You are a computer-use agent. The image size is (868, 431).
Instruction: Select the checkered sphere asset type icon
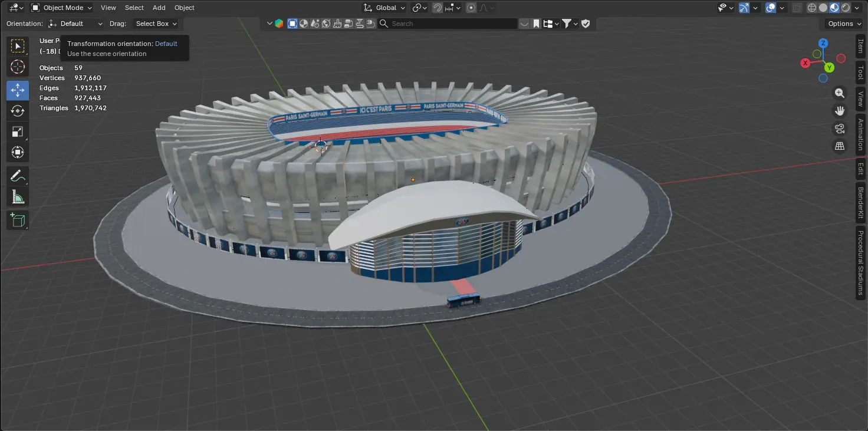(x=304, y=24)
